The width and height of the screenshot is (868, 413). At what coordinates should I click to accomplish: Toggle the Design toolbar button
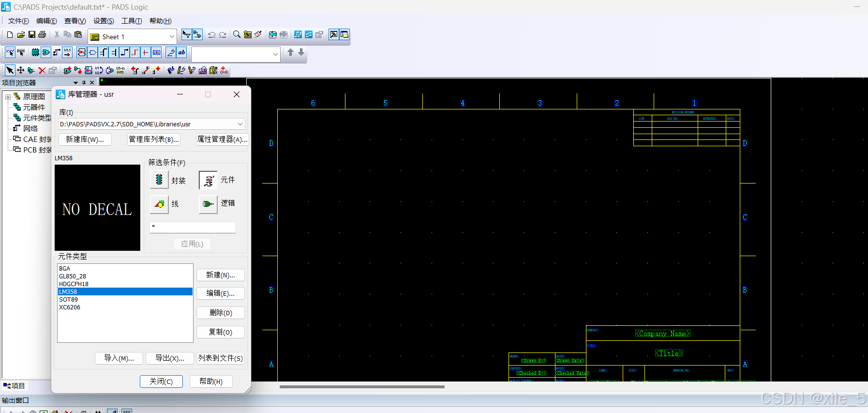click(197, 35)
